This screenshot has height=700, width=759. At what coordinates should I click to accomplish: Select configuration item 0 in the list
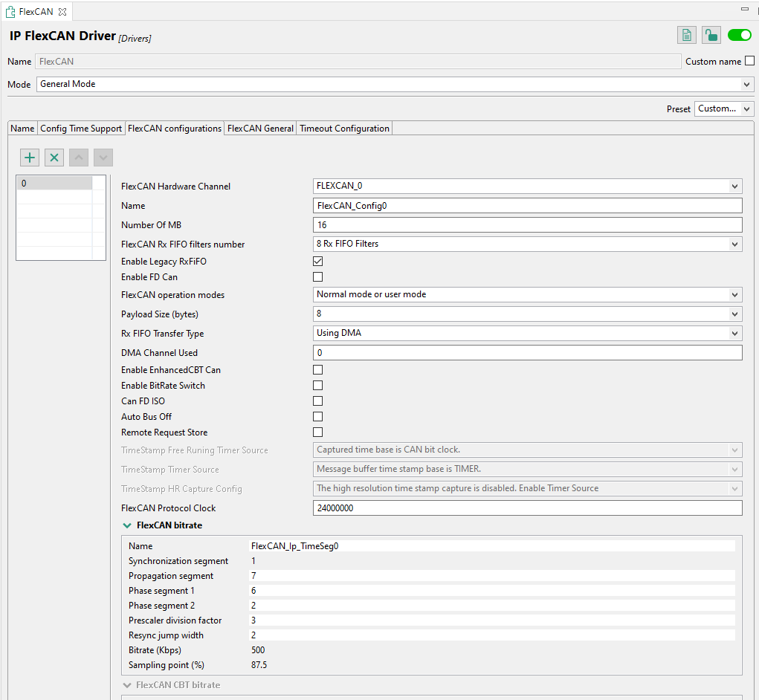[x=54, y=183]
